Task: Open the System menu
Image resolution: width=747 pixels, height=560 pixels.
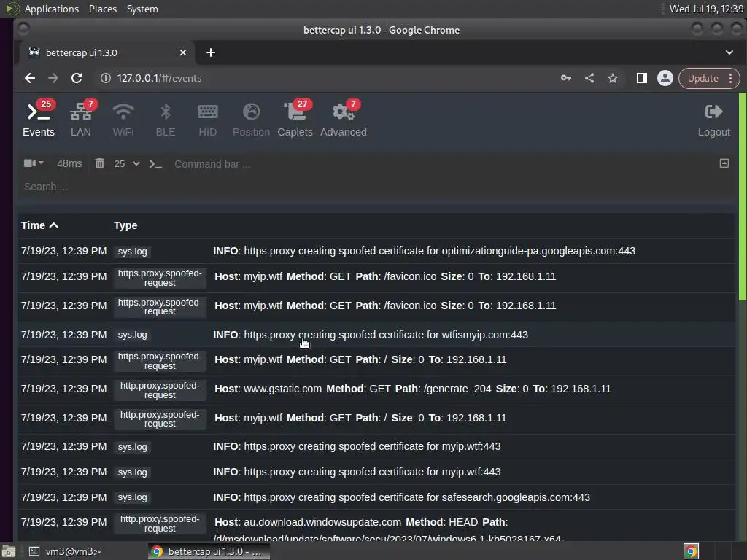Action: (x=142, y=9)
